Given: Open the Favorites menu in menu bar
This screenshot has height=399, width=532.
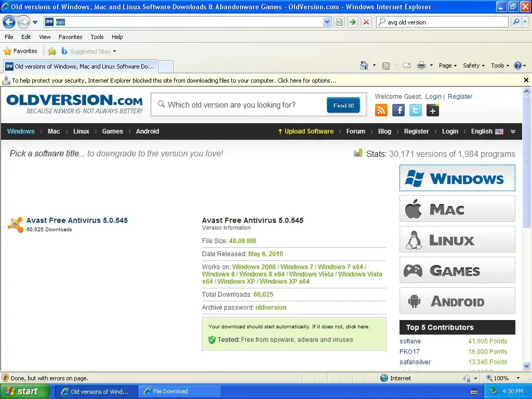Looking at the screenshot, I should click(x=70, y=37).
